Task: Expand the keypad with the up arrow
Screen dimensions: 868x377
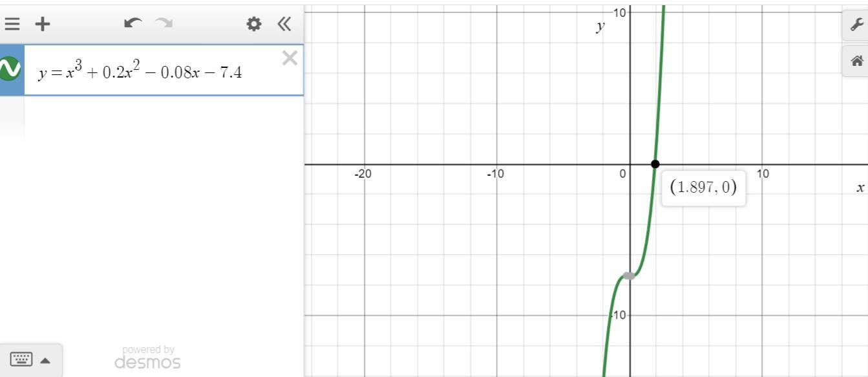Action: click(x=45, y=360)
